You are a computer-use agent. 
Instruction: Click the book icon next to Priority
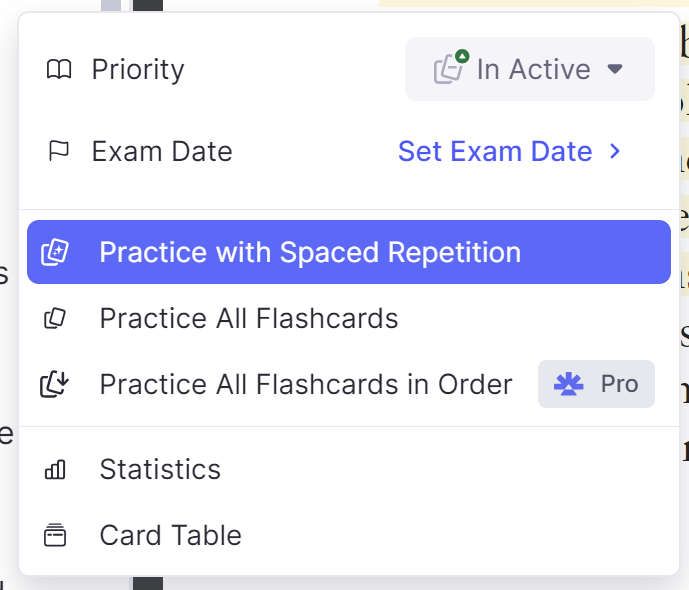(59, 69)
